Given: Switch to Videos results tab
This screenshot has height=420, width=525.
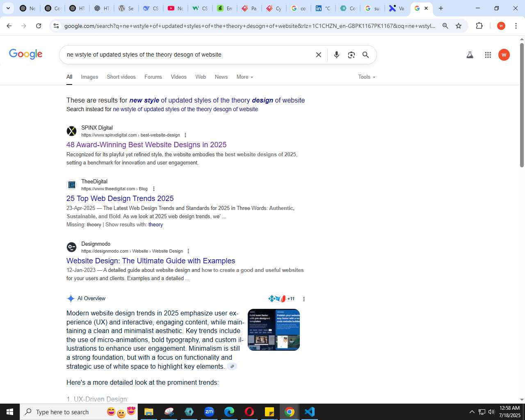Looking at the screenshot, I should (x=178, y=77).
